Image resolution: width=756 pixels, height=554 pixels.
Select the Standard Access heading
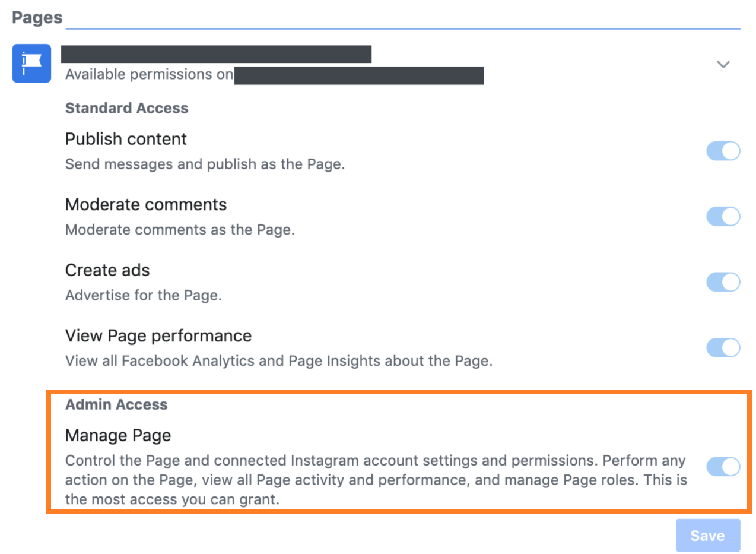[126, 108]
